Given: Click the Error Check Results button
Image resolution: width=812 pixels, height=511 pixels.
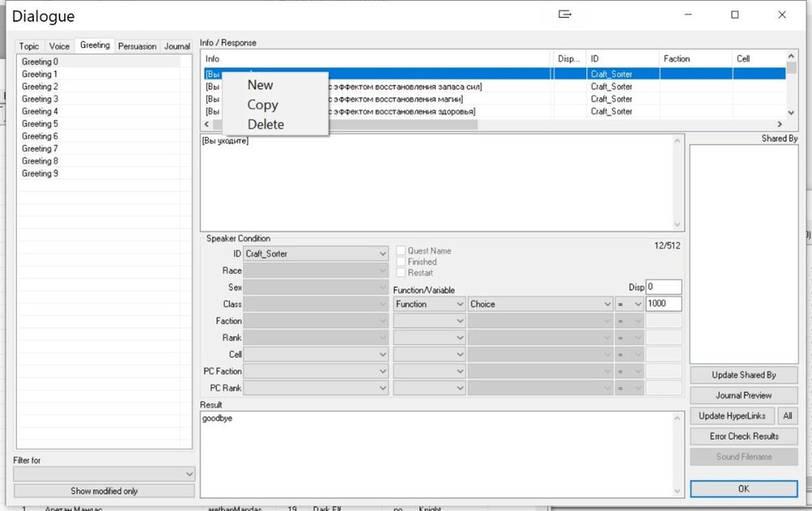Looking at the screenshot, I should pos(743,436).
